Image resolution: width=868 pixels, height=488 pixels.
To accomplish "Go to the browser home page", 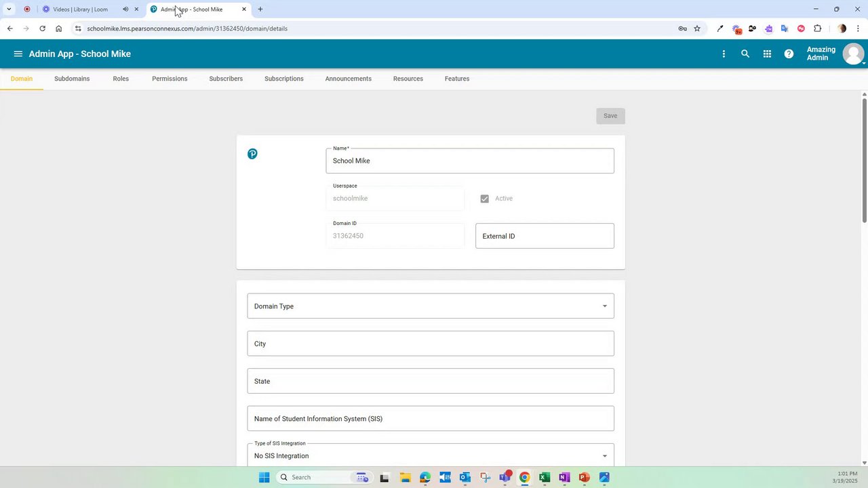I will (58, 28).
